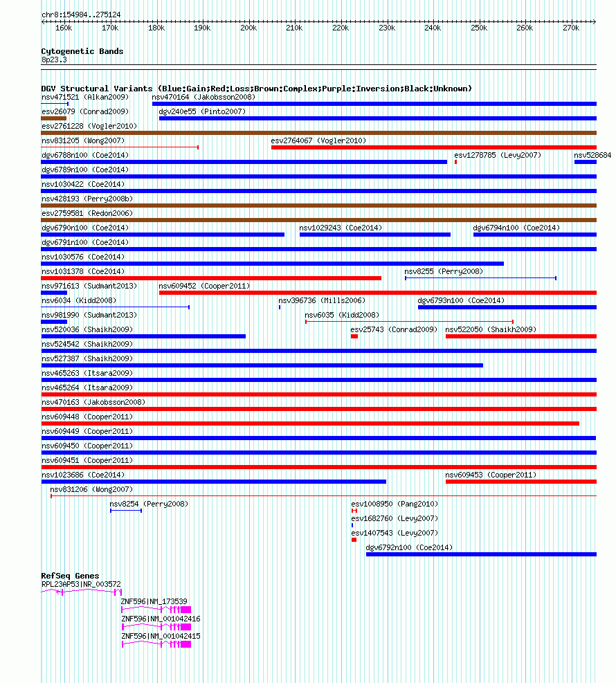The height and width of the screenshot is (683, 616).
Task: Select nsv396736 (Mills2006) label
Action: click(322, 300)
